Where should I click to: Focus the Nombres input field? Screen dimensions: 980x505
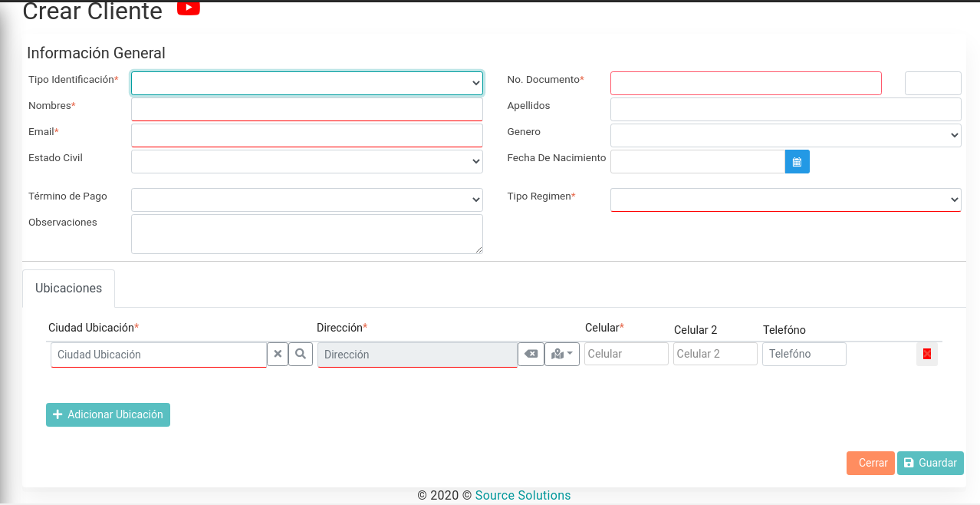click(307, 109)
